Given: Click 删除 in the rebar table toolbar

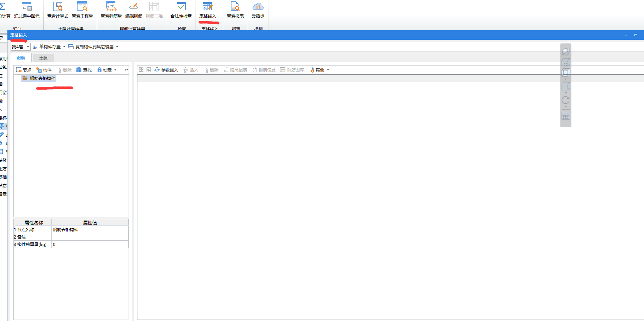Looking at the screenshot, I should [x=211, y=70].
